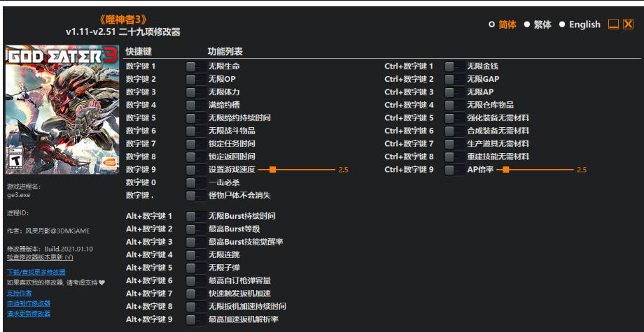Toggle 无限生命 switch
The image size is (644, 332).
[x=195, y=66]
